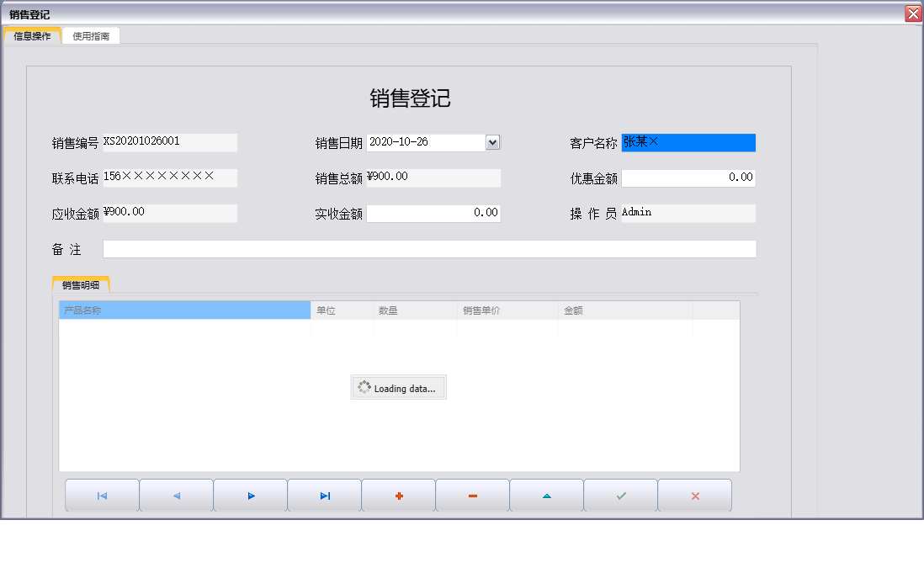Viewport: 924px width, 578px height.
Task: Click the 优惠金额 discount input box
Action: [x=688, y=178]
